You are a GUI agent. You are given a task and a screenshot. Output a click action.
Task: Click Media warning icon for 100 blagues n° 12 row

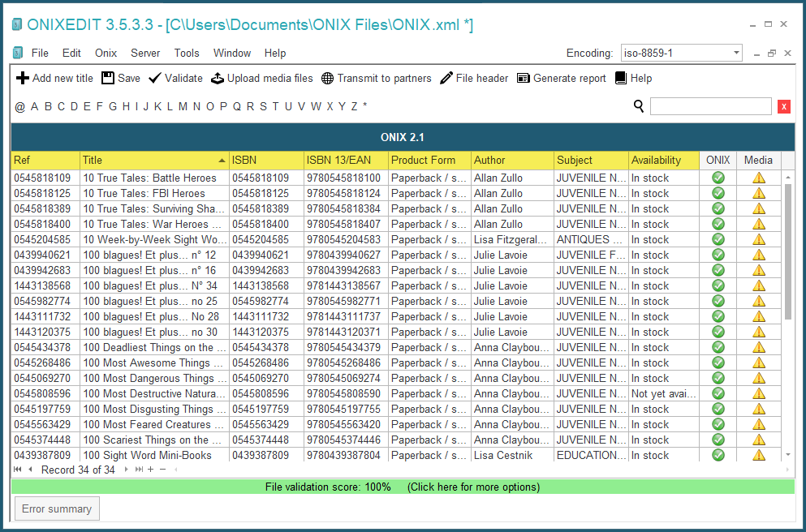click(759, 255)
